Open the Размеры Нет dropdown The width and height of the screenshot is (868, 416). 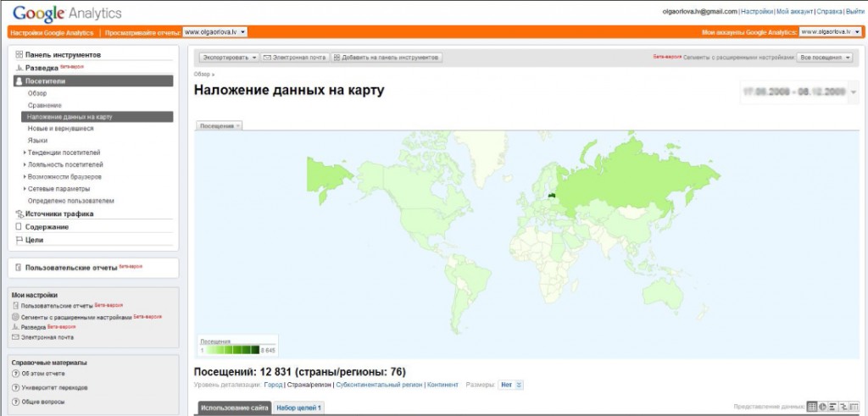click(x=510, y=385)
